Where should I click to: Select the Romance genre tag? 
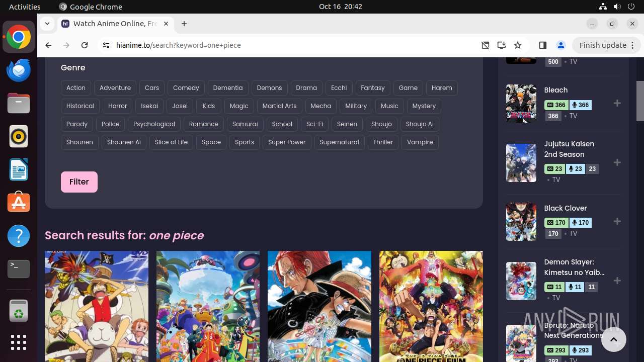coord(204,124)
